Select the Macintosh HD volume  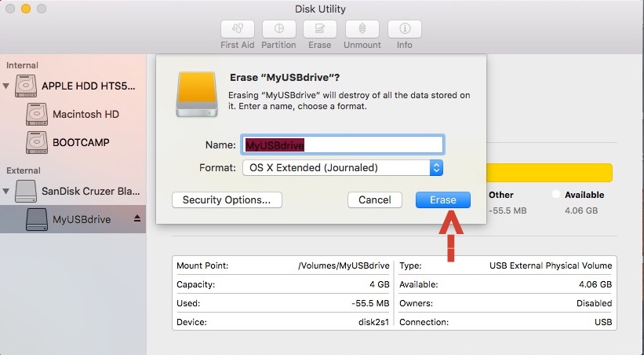click(x=86, y=114)
